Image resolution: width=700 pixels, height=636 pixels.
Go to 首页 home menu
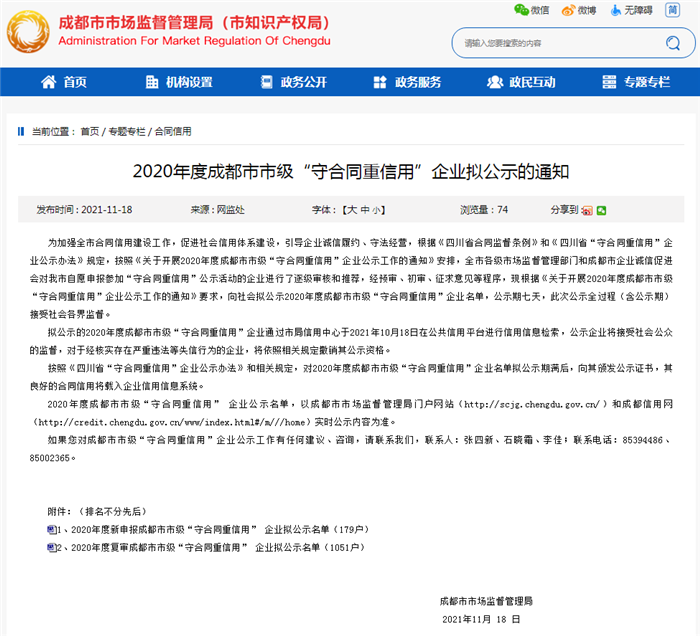[64, 82]
